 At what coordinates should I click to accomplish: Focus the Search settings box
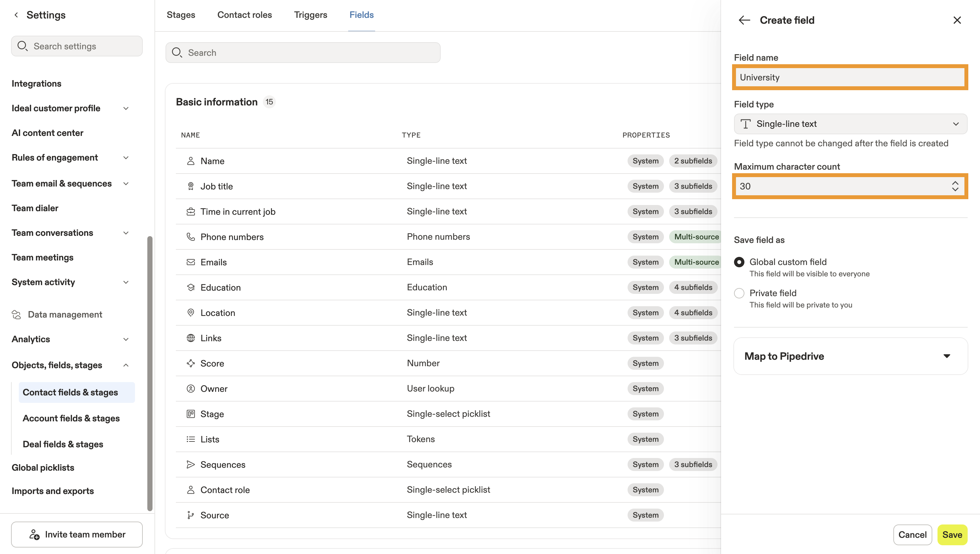click(x=77, y=46)
